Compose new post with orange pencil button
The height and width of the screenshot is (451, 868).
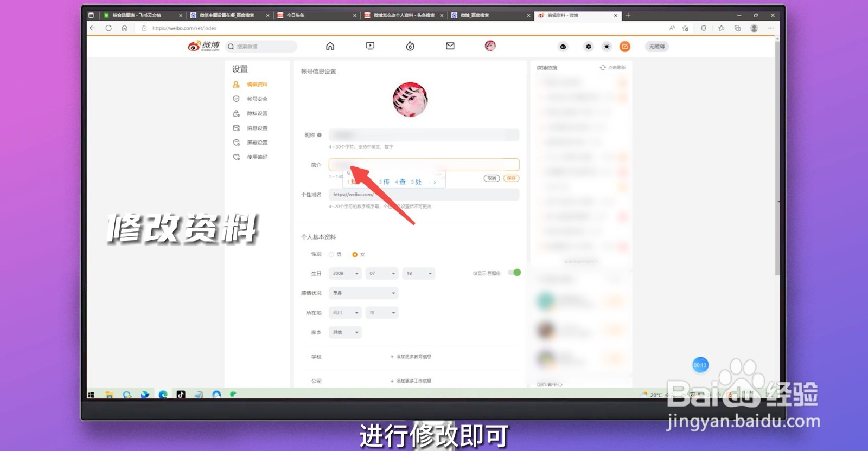tap(625, 47)
